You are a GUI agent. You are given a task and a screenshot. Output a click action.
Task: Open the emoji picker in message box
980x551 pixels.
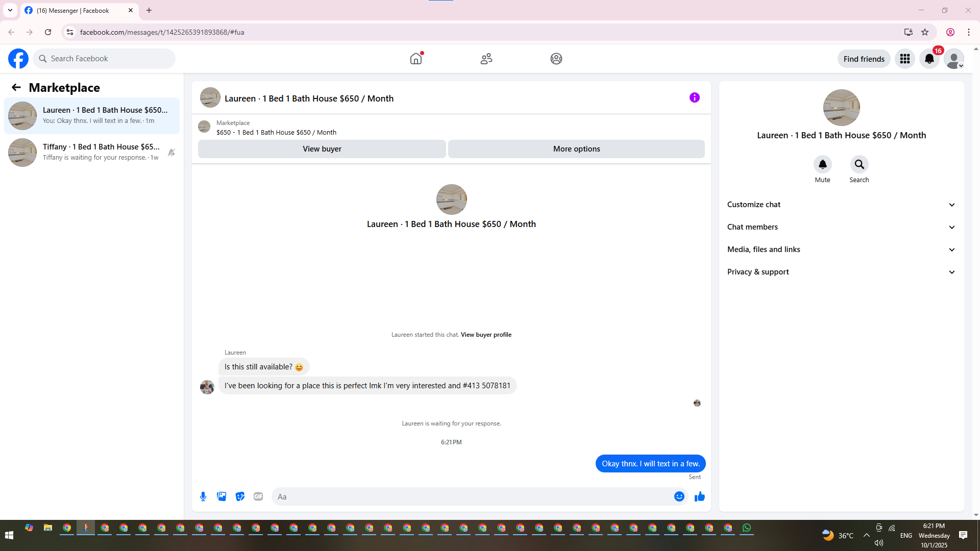point(679,496)
